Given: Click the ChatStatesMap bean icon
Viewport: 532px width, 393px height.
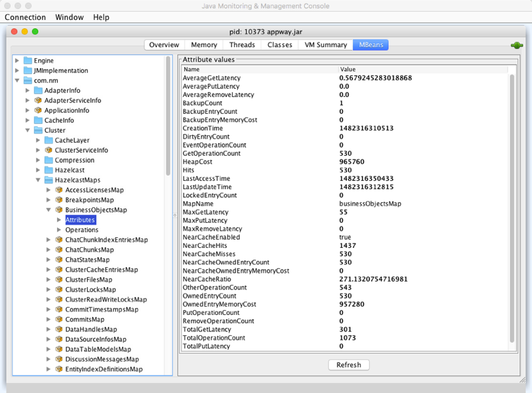Looking at the screenshot, I should (x=59, y=260).
